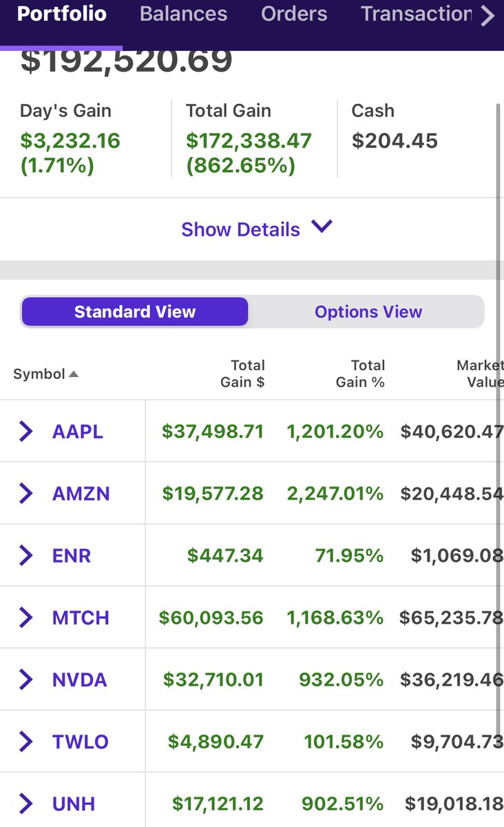Switch to Standard View
This screenshot has width=504, height=827.
click(x=135, y=312)
